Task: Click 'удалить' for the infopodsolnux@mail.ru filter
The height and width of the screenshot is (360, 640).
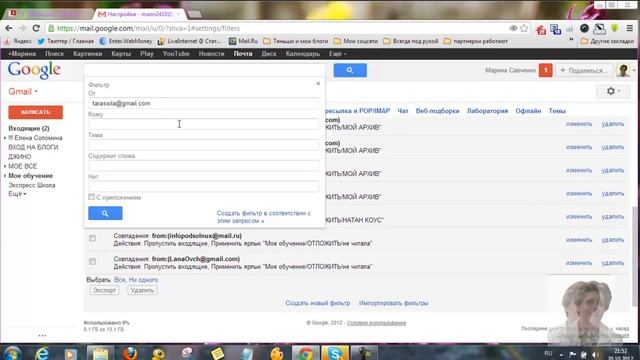Action: click(613, 240)
